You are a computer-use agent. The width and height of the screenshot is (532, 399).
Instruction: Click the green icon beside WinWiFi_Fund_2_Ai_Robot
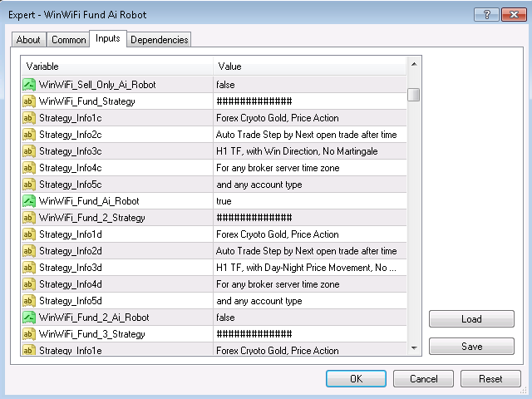[29, 318]
